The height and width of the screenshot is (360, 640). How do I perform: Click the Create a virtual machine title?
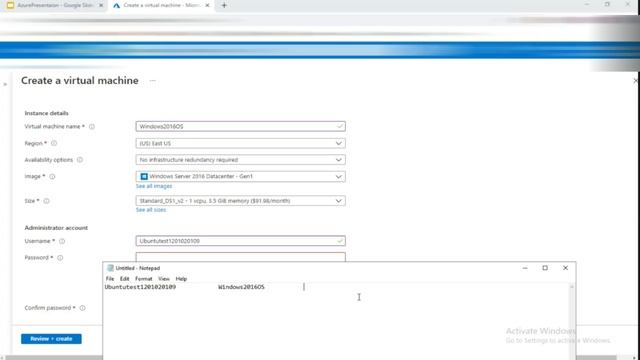click(80, 80)
